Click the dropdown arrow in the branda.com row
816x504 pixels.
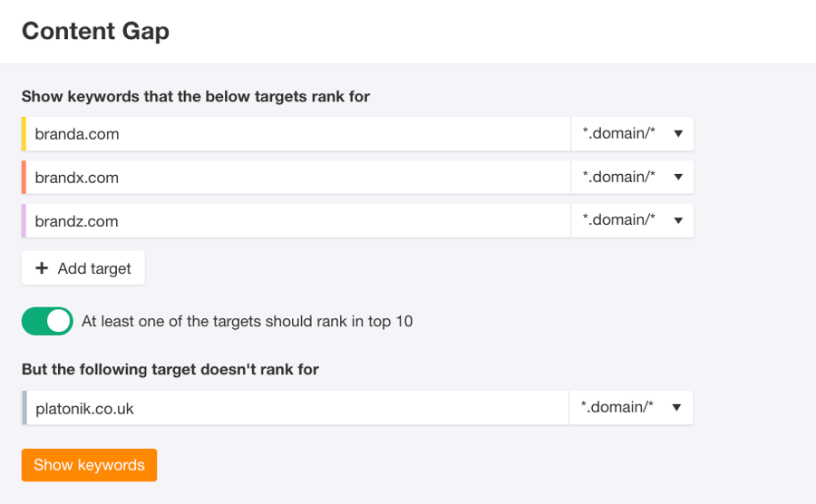678,134
